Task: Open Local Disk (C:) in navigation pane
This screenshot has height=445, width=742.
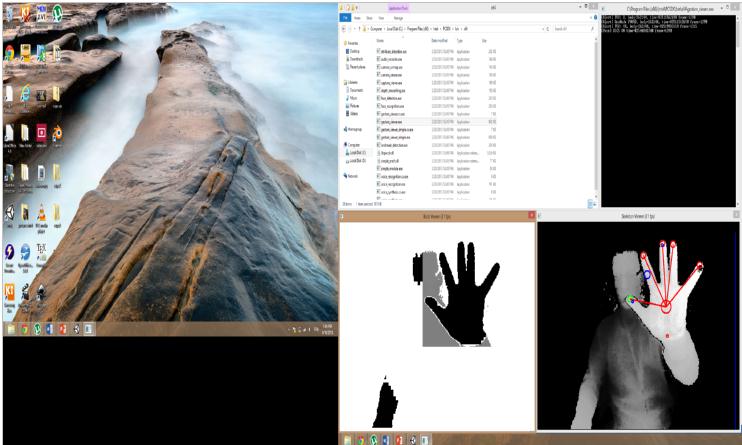Action: [x=355, y=152]
